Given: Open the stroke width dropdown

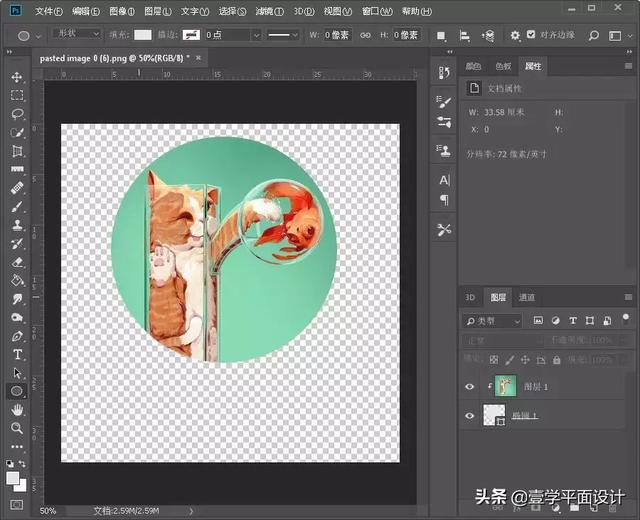Looking at the screenshot, I should [x=256, y=35].
